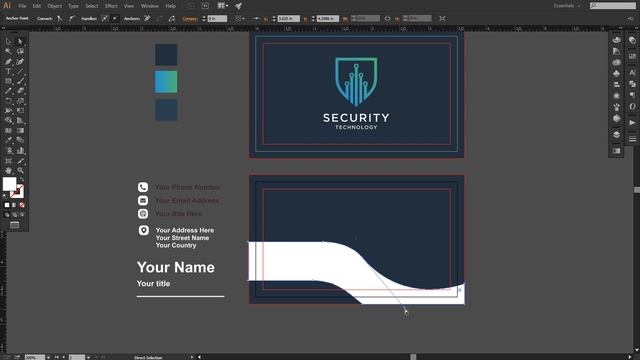Select the Zoom magnifier tool
Screen dimensions: 640x360
click(x=20, y=171)
